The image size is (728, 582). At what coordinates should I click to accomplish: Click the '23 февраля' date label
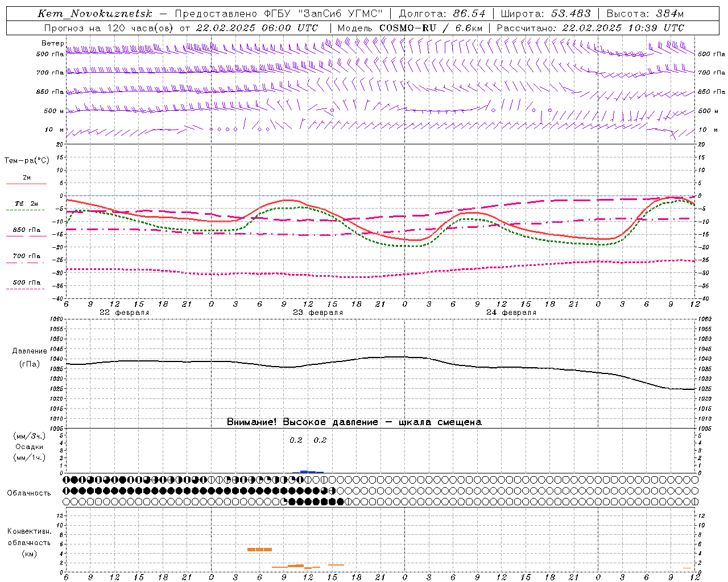[x=318, y=313]
